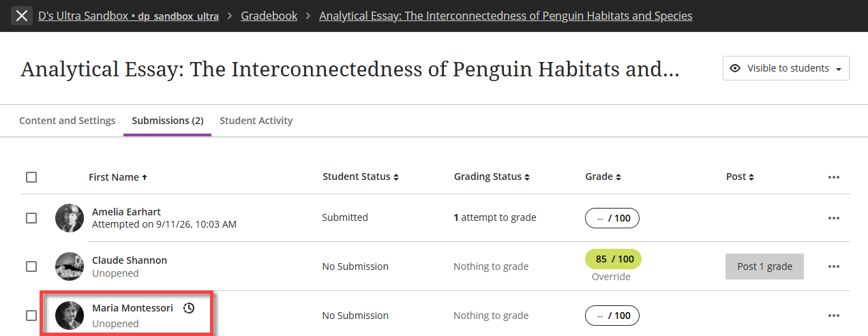
Task: Open the more options menu for Amelia Earhart
Action: tap(833, 218)
